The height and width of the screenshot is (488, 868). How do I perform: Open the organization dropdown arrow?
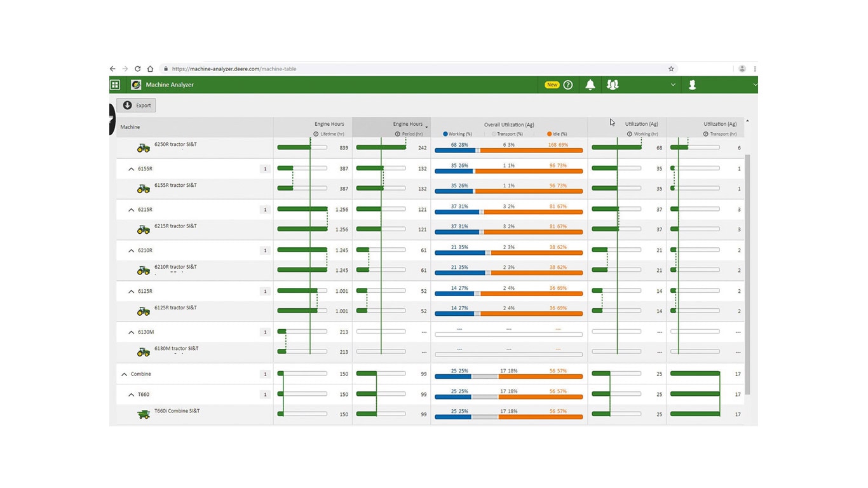673,85
